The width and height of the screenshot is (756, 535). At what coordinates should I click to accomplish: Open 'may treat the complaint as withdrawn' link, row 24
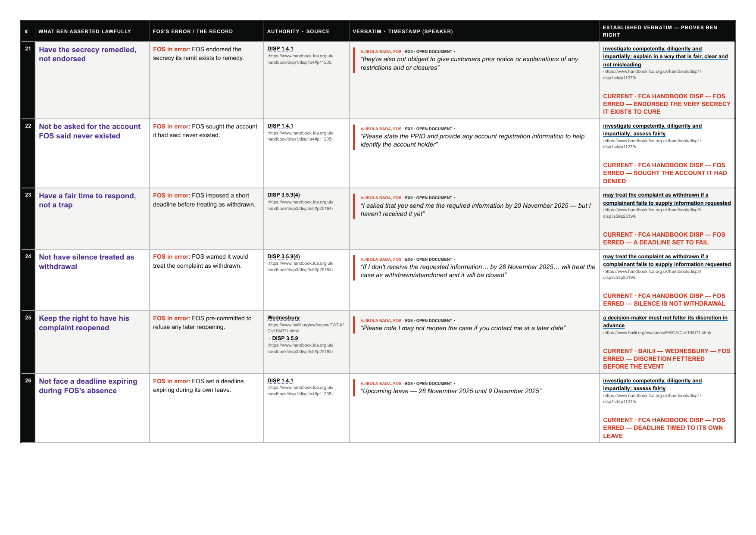coord(667,260)
